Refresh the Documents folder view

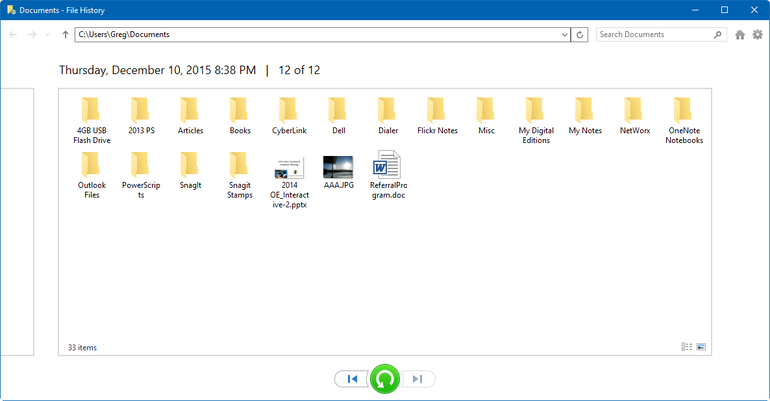579,35
